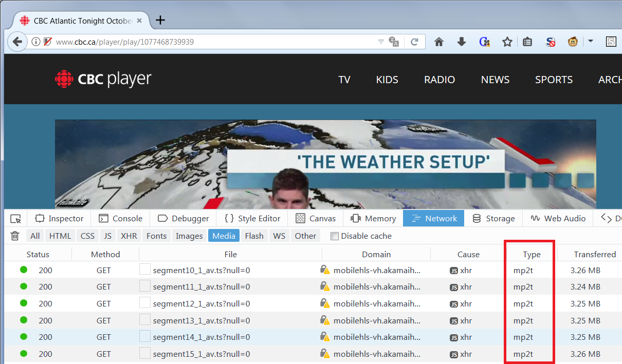This screenshot has height=364, width=622.
Task: Open the address bar history dropdown
Action: click(x=381, y=42)
